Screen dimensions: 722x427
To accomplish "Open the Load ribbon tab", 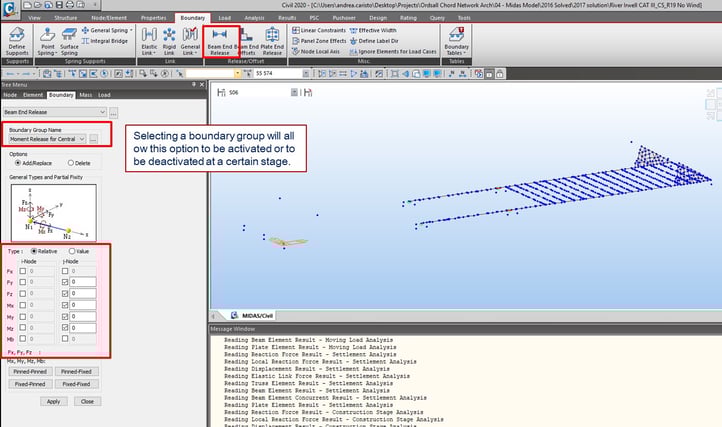I will coord(224,18).
